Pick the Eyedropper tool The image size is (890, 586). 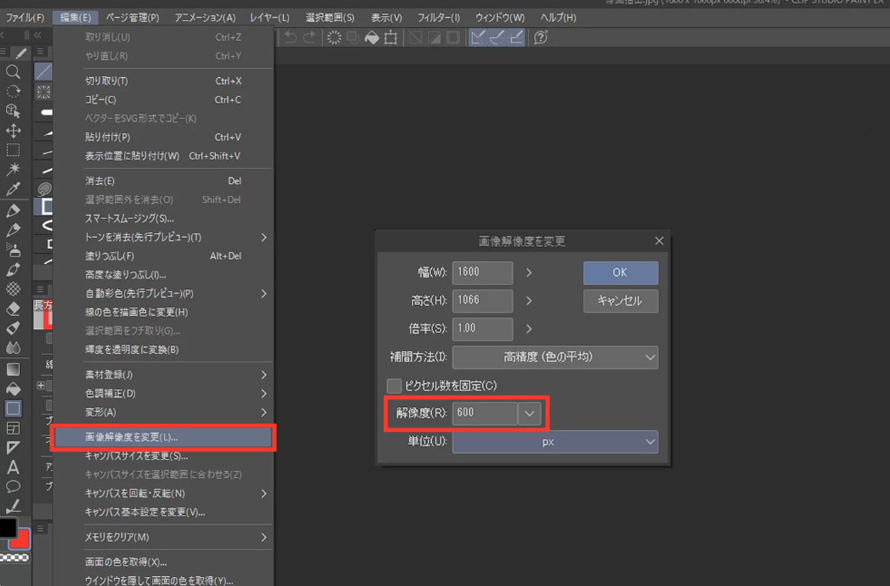[13, 189]
